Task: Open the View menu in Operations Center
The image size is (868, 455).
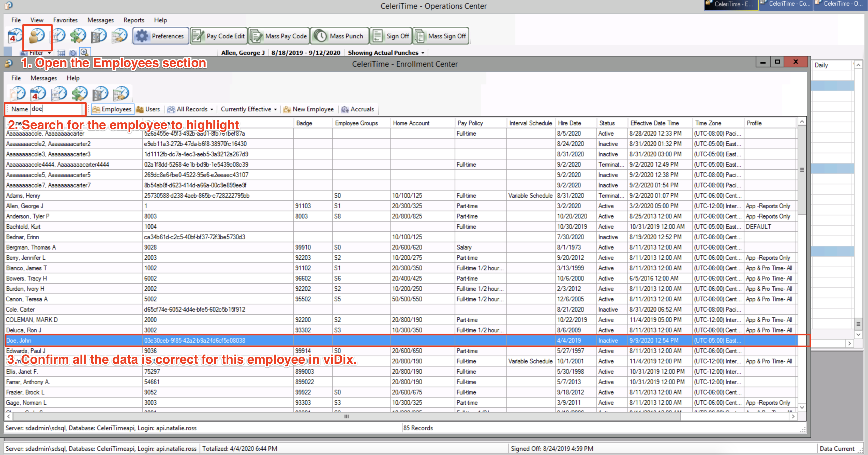Action: click(x=37, y=20)
